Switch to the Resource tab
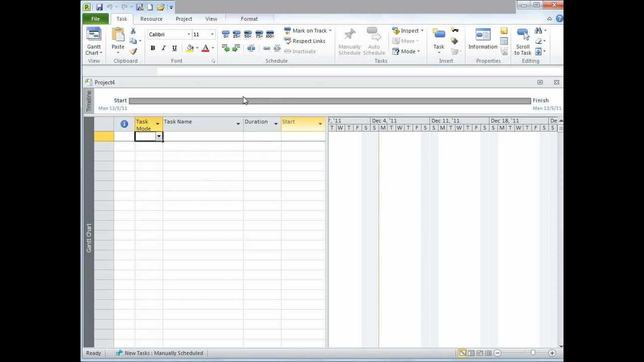This screenshot has height=362, width=644. (151, 19)
